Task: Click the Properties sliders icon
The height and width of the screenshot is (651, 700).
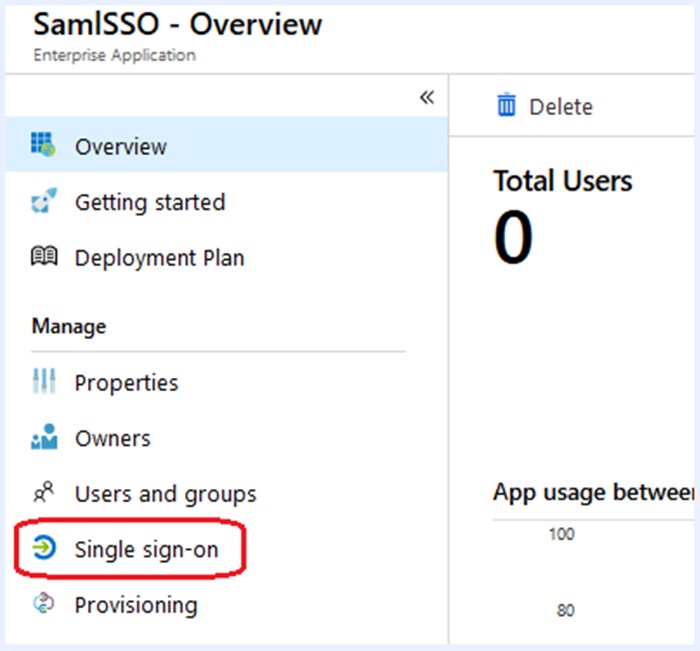Action: pos(44,383)
